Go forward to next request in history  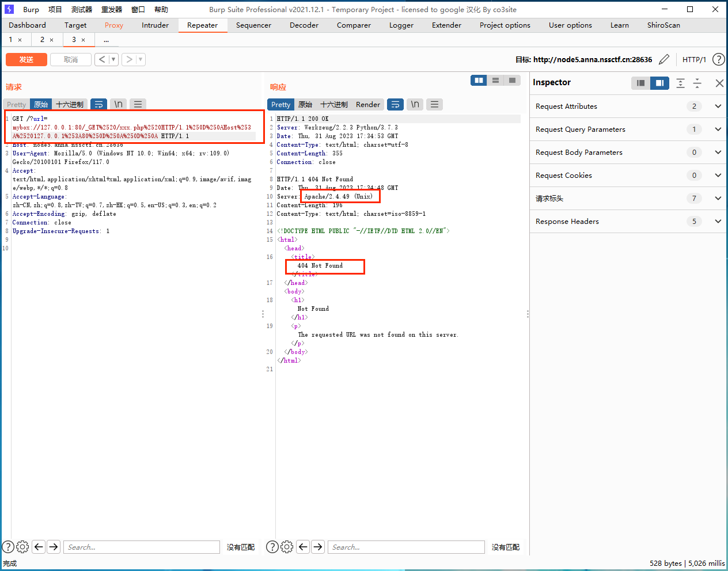129,59
